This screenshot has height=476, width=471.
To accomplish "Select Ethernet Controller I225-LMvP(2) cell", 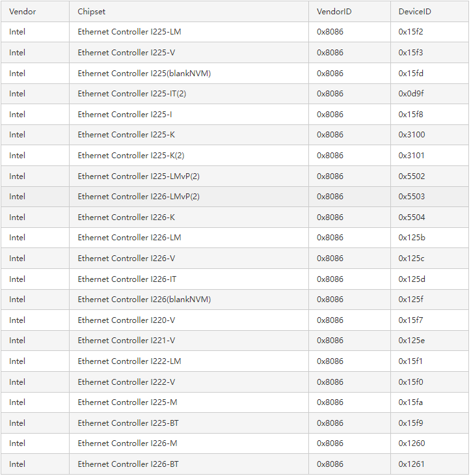I will 189,176.
